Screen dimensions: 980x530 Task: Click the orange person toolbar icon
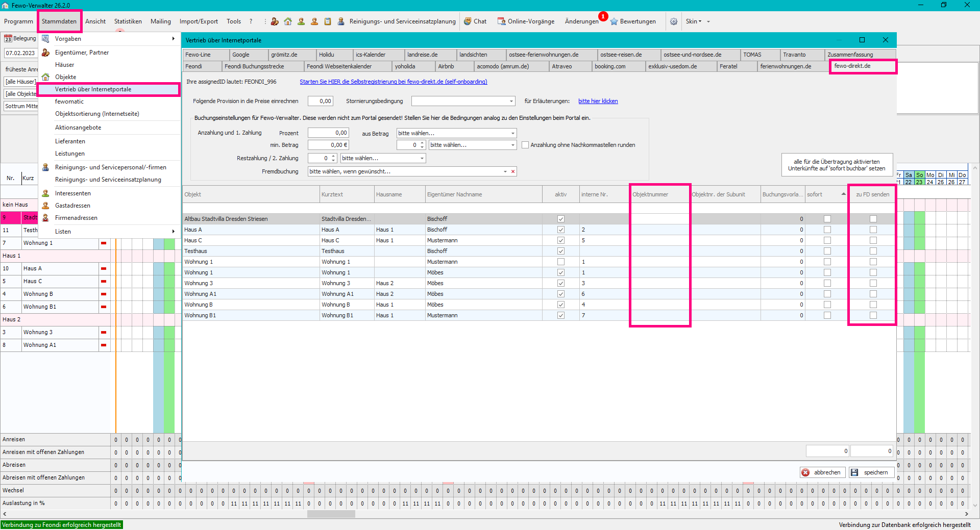314,21
